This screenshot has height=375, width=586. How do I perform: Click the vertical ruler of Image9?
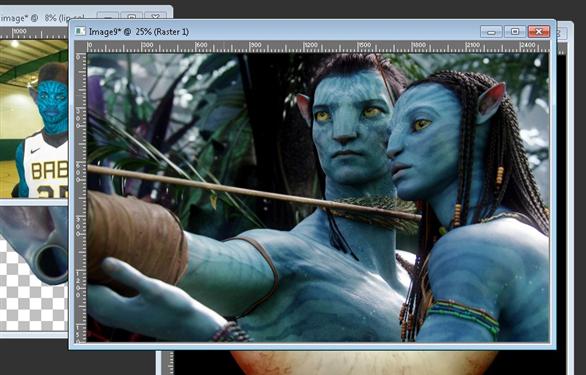click(x=80, y=197)
